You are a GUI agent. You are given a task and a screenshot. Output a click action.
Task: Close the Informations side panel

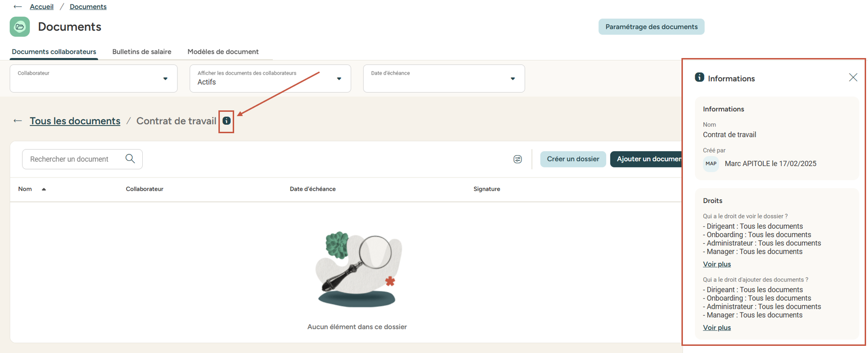853,78
